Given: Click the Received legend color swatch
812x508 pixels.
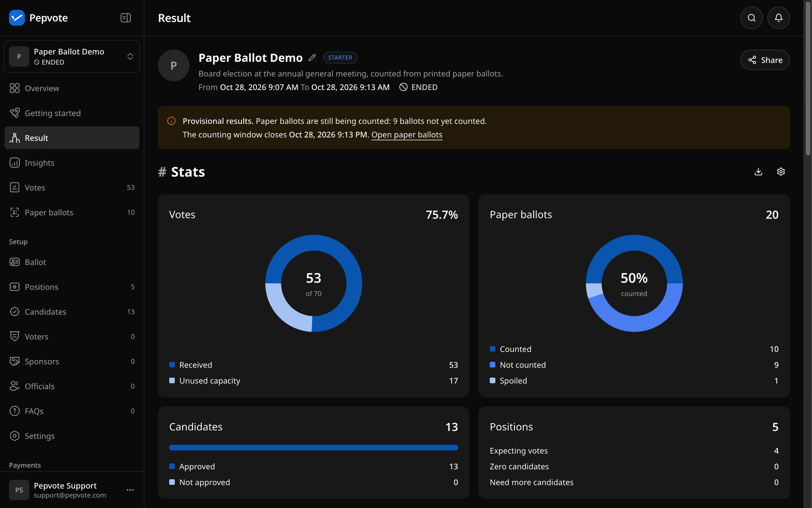Looking at the screenshot, I should tap(172, 365).
